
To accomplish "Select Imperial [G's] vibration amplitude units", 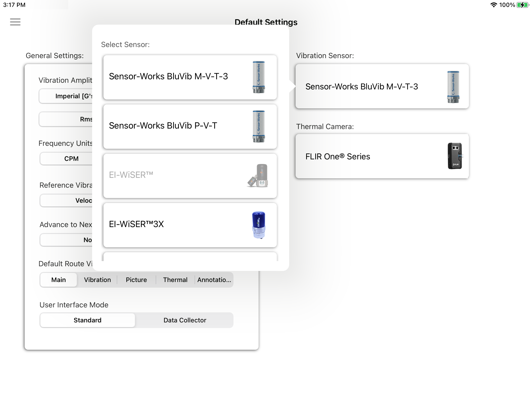I will (66, 96).
